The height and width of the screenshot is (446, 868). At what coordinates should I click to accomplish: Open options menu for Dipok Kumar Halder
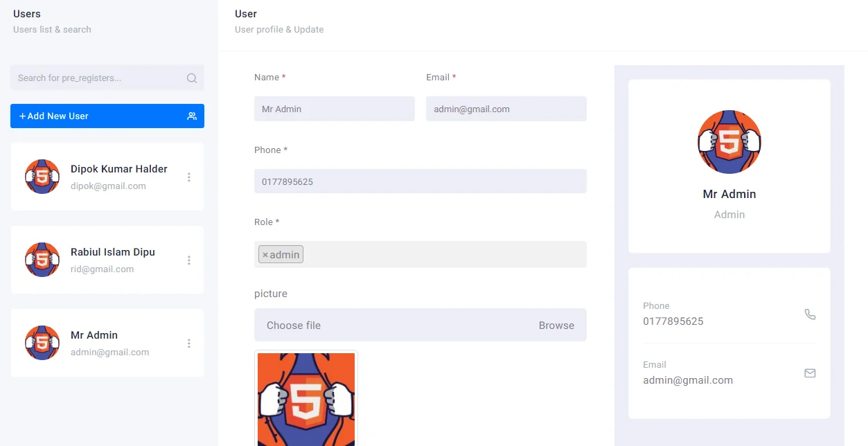click(x=189, y=177)
